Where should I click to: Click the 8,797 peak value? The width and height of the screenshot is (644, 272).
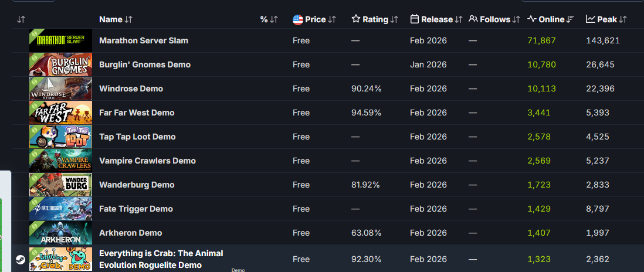point(598,209)
